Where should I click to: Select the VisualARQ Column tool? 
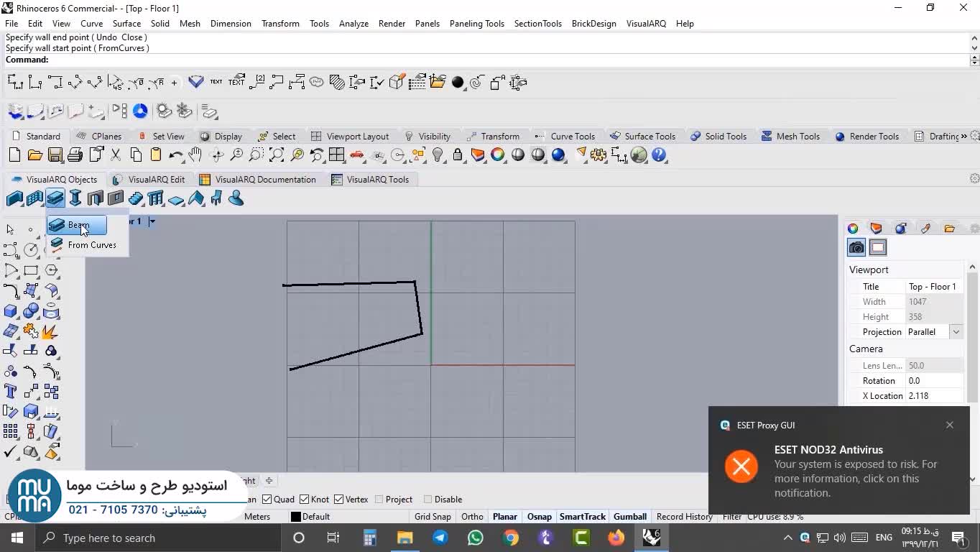pos(75,198)
